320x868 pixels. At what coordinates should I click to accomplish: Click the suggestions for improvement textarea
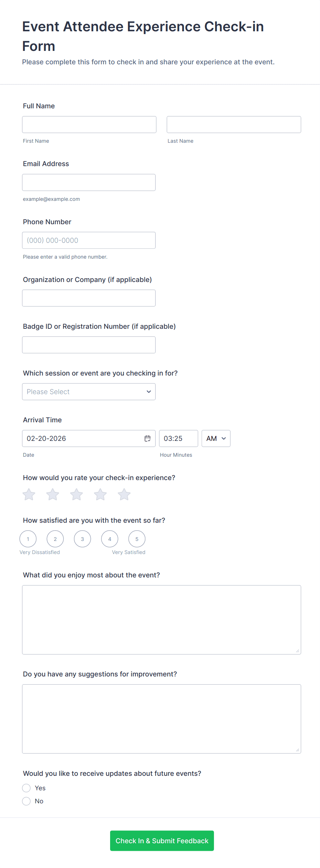161,719
